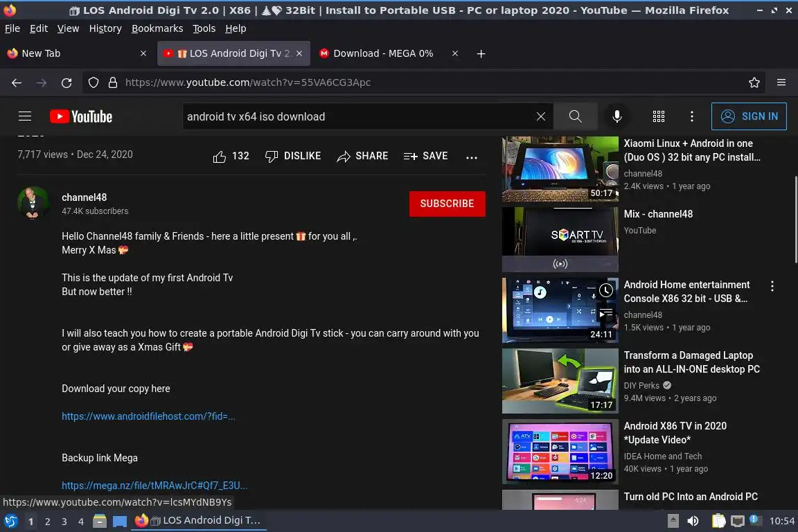This screenshot has height=532, width=798.
Task: Open Android Home entertainment Console thumbnail
Action: click(x=560, y=310)
